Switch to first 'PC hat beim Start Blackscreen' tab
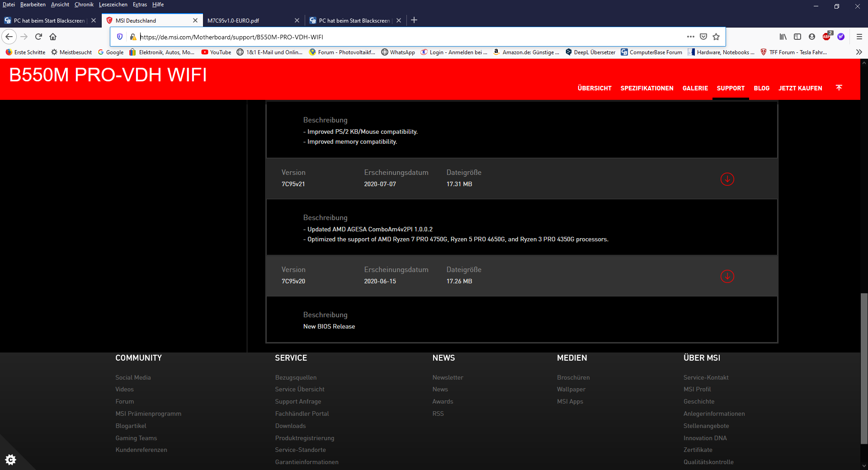Viewport: 868px width, 470px height. pyautogui.click(x=50, y=20)
